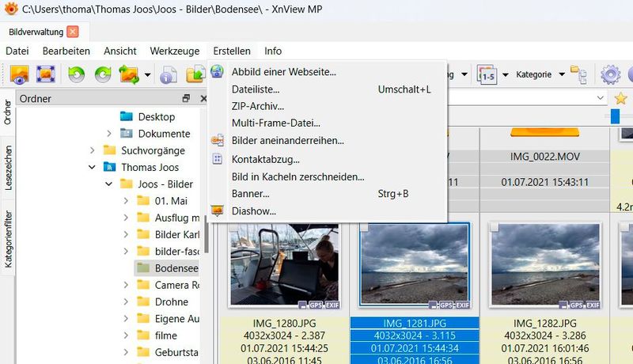Expand the Drohne folder
This screenshot has height=364, width=633.
tap(126, 301)
